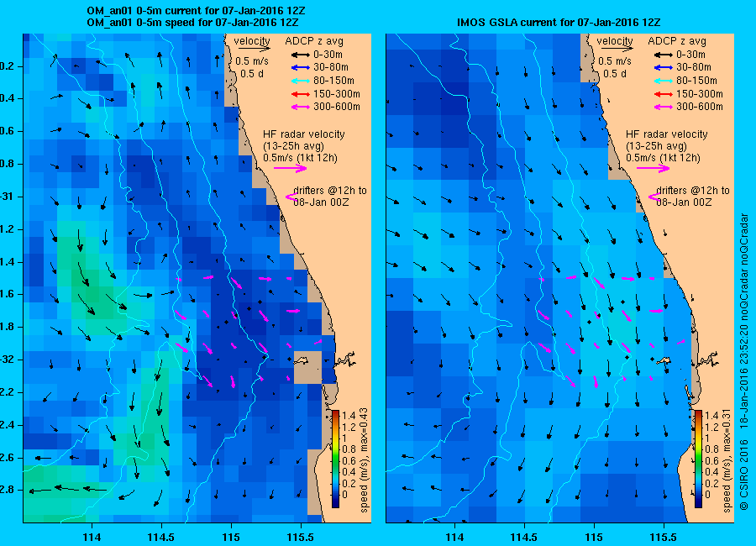Viewport: 756px width, 546px height.
Task: Click '0.5 d' label in right panel
Action: click(x=615, y=74)
